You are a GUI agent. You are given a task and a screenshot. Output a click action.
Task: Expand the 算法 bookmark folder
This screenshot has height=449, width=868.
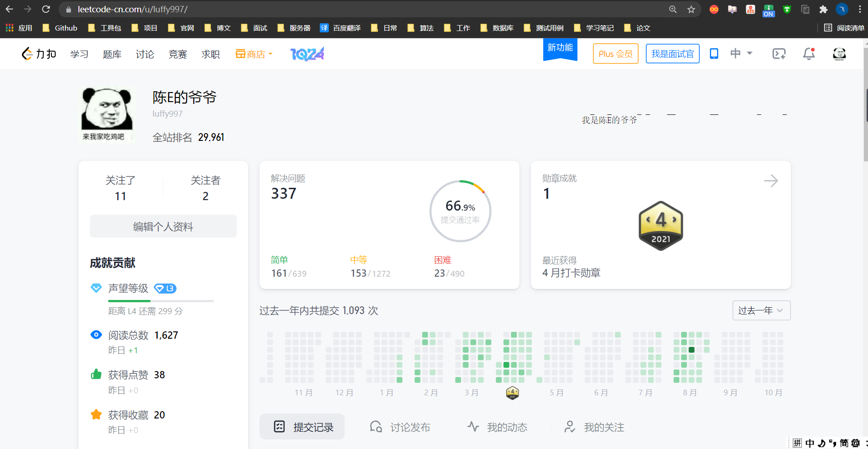pos(421,28)
